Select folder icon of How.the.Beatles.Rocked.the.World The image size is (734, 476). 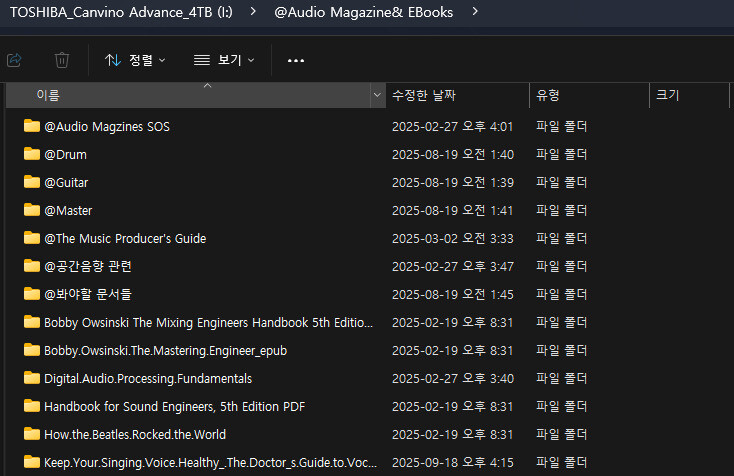pyautogui.click(x=32, y=434)
